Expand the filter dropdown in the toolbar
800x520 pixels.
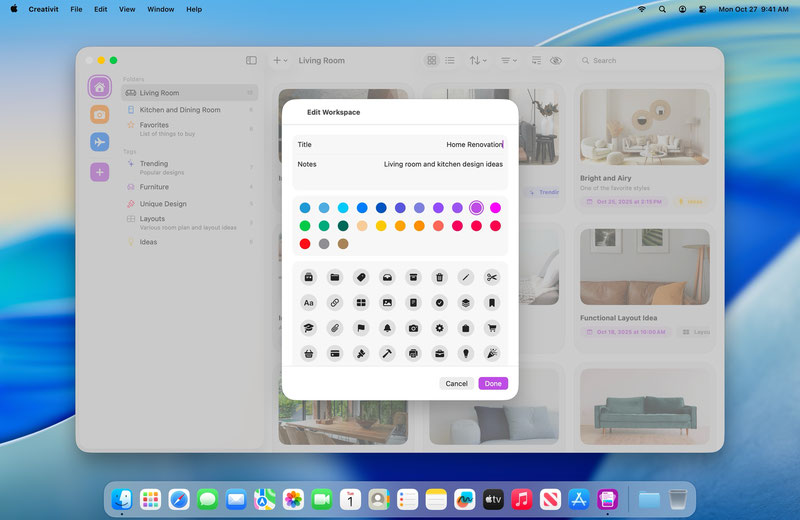[508, 61]
